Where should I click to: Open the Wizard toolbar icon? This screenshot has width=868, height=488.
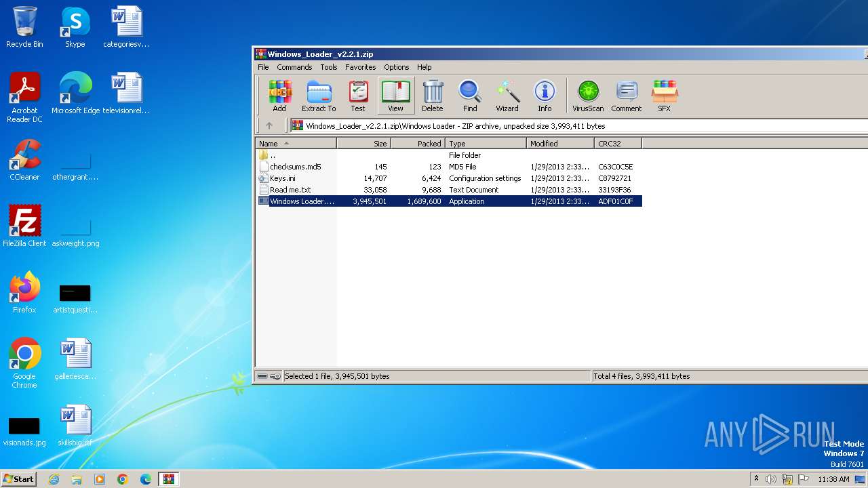point(507,96)
